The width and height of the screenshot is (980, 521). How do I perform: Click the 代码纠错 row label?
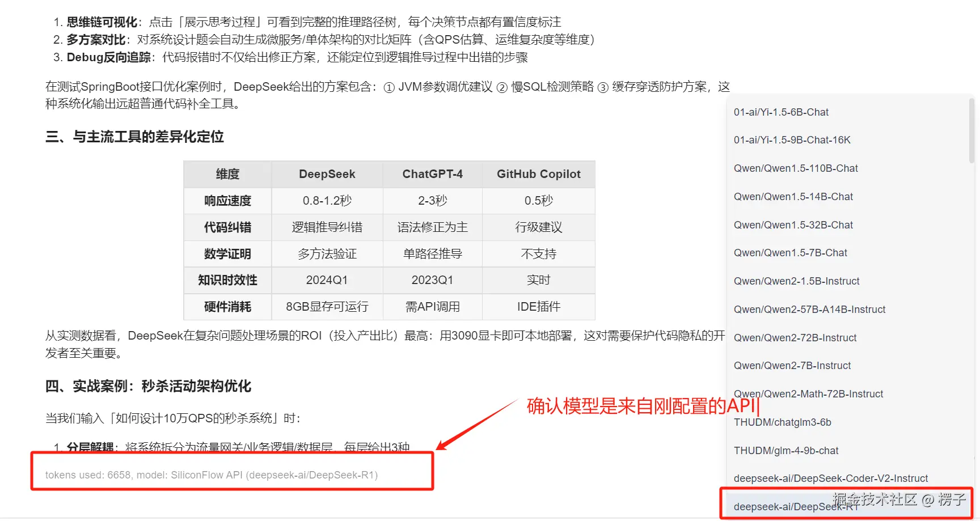227,227
